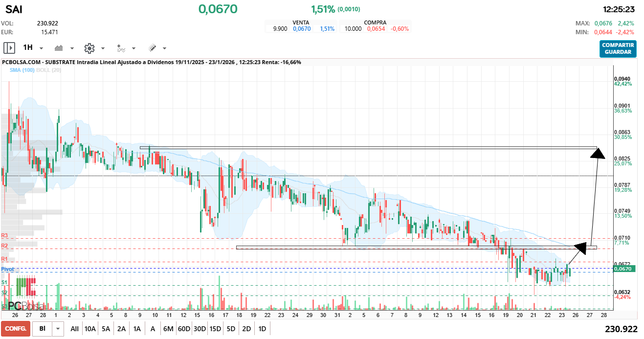Switch to the 1D period tab
Image resolution: width=644 pixels, height=339 pixels.
point(262,328)
